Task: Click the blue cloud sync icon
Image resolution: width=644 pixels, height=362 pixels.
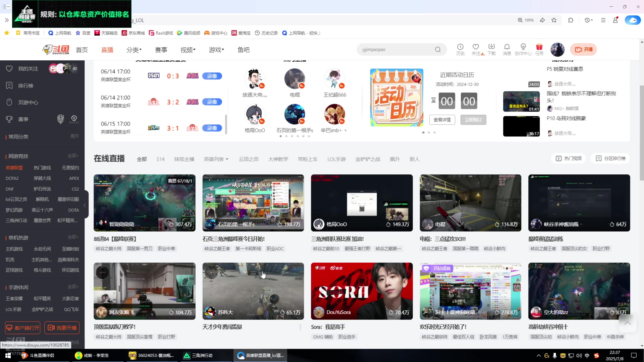Action: [633, 20]
